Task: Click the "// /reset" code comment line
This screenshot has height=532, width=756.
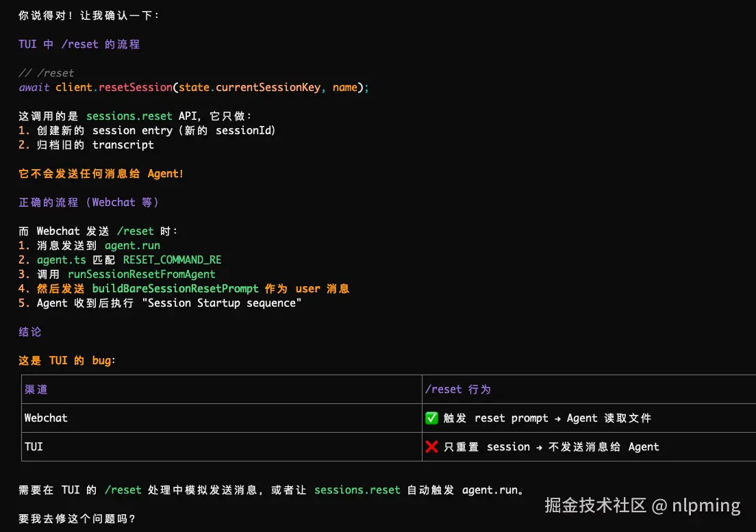Action: pos(47,73)
